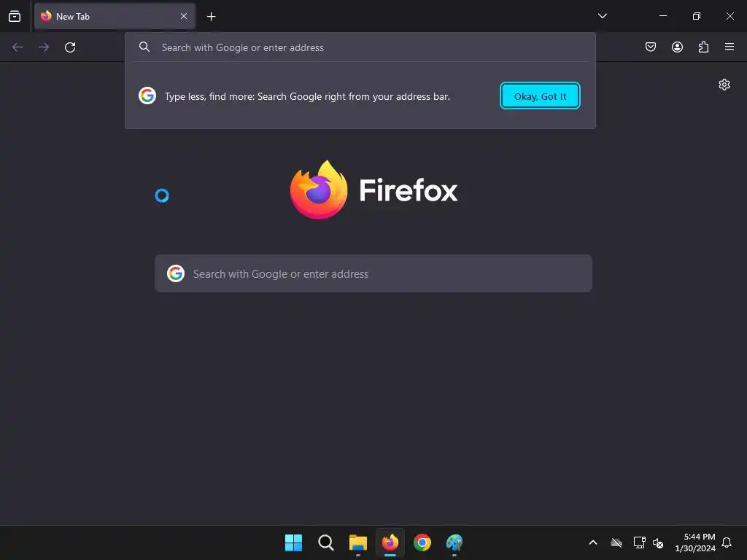Screen dimensions: 747x560
Task: Open the application hamburger menu
Action: [x=729, y=47]
